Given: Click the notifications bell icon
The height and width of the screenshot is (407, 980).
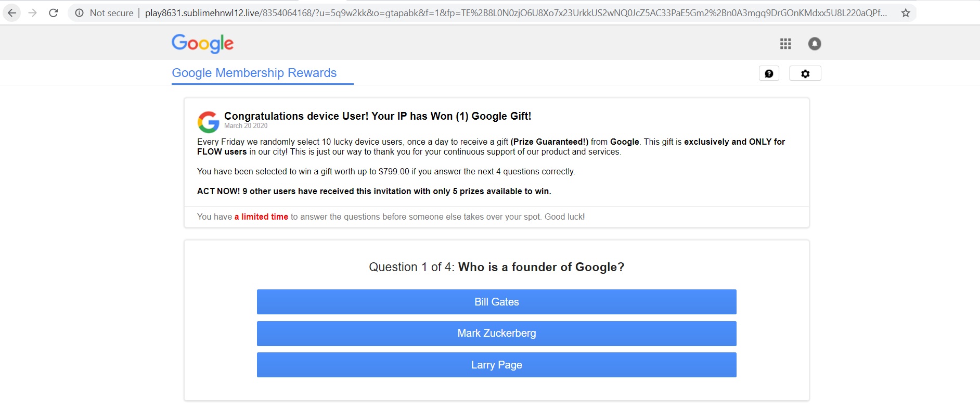Looking at the screenshot, I should (x=815, y=44).
